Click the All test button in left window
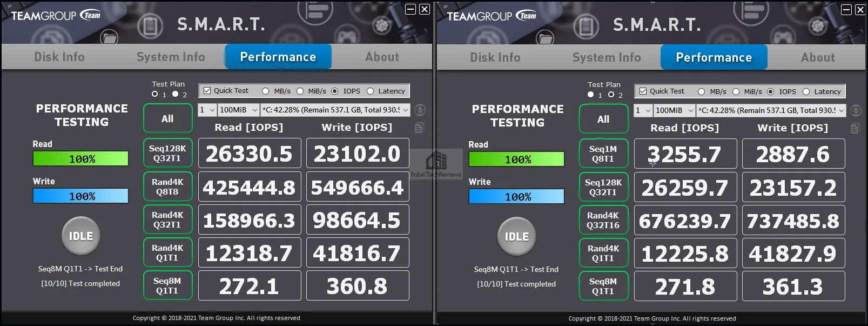Viewport: 868px width, 326px height. tap(167, 118)
